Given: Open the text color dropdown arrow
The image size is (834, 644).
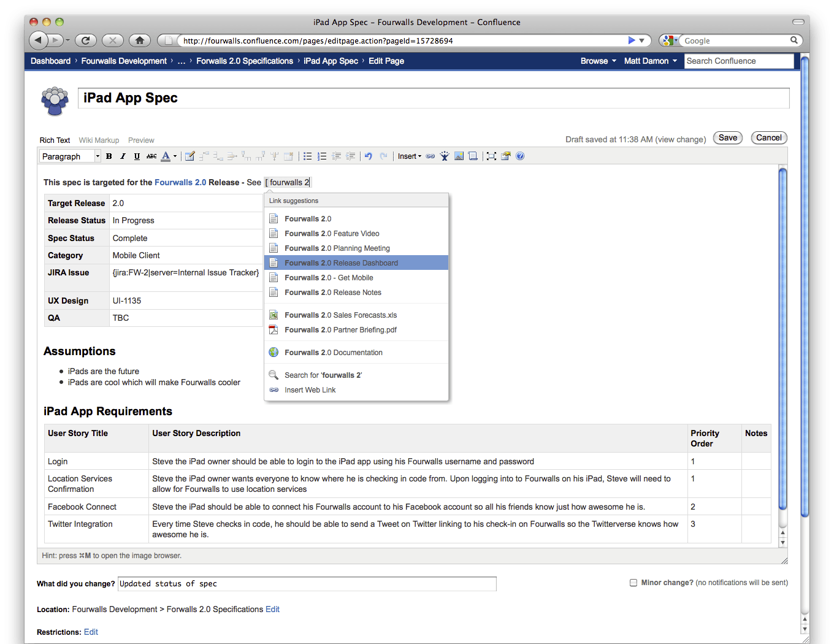Looking at the screenshot, I should click(x=175, y=156).
